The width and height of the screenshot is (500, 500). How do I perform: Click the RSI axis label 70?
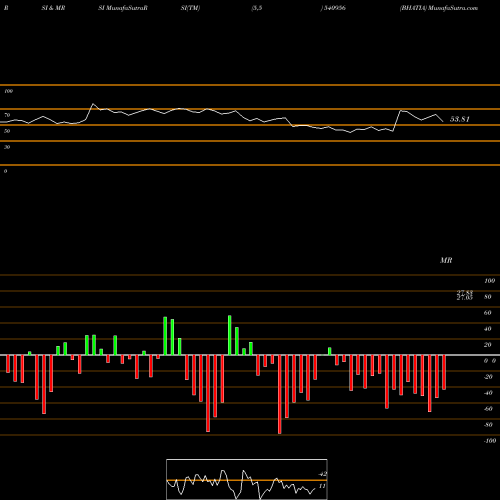click(7, 115)
